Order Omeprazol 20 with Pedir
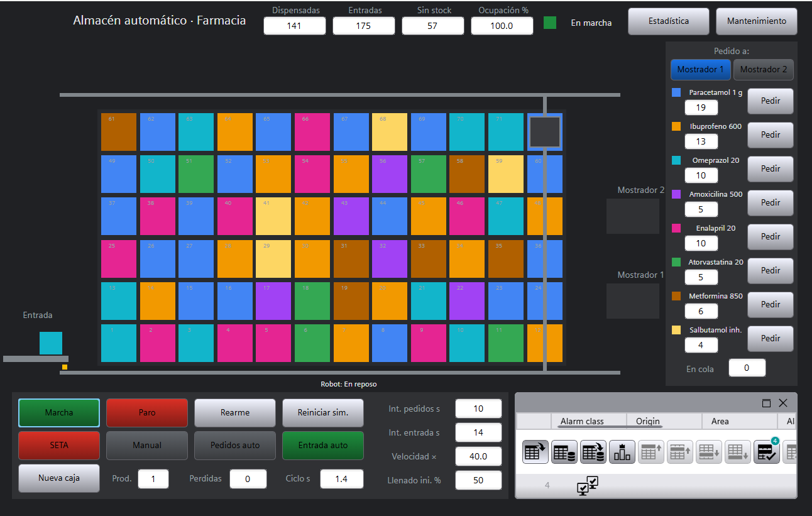Image resolution: width=812 pixels, height=516 pixels. (771, 168)
